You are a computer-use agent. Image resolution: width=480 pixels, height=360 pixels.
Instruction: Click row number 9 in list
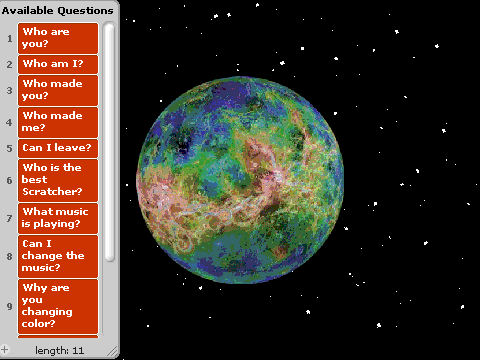(x=10, y=306)
